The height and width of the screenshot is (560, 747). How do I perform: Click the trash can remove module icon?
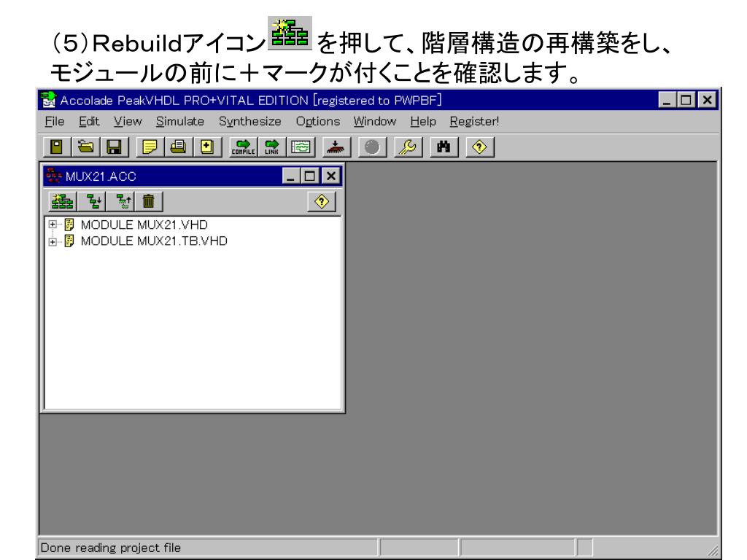[x=149, y=201]
